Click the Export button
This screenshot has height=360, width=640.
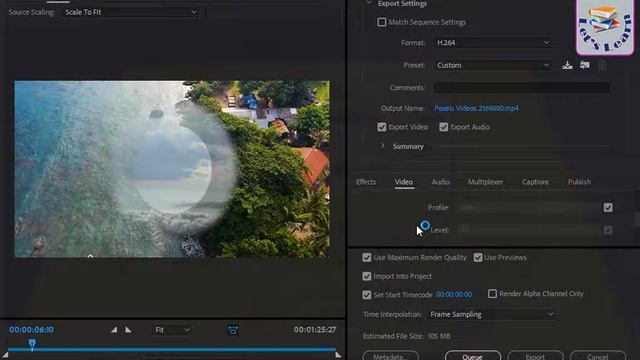tap(535, 356)
